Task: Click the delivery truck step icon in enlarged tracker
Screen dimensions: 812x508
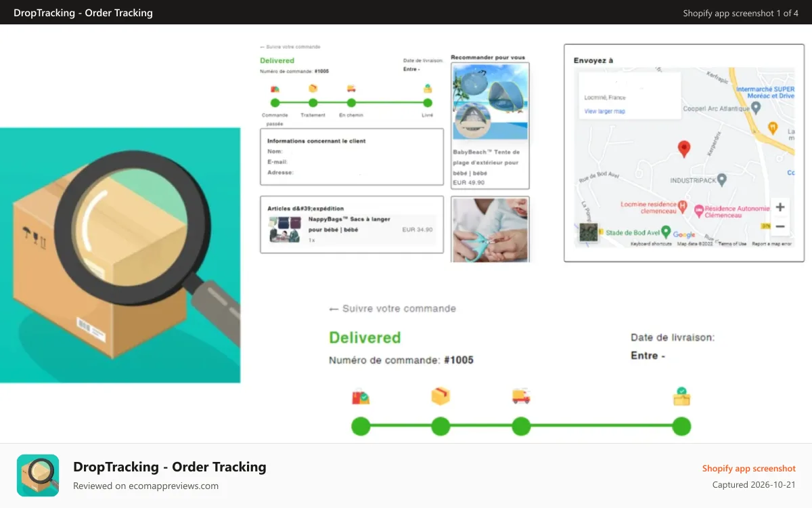Action: 521,396
